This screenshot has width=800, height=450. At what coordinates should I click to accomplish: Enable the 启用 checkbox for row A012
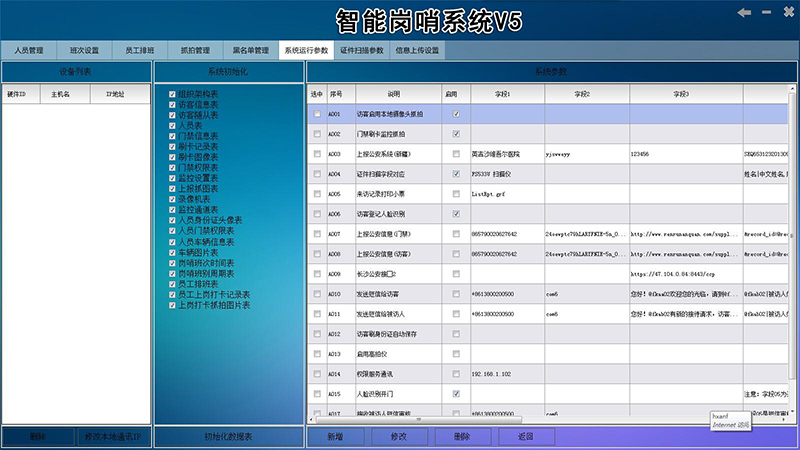click(x=456, y=334)
